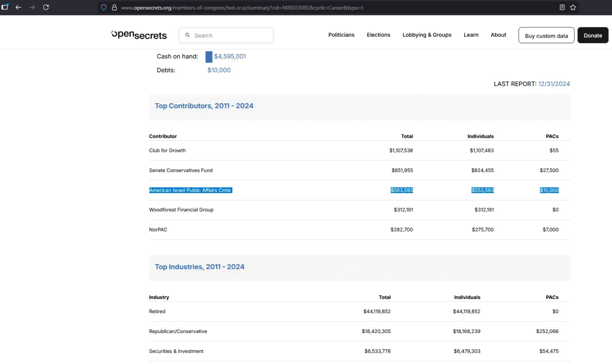Open the About menu
This screenshot has height=364, width=612.
499,35
